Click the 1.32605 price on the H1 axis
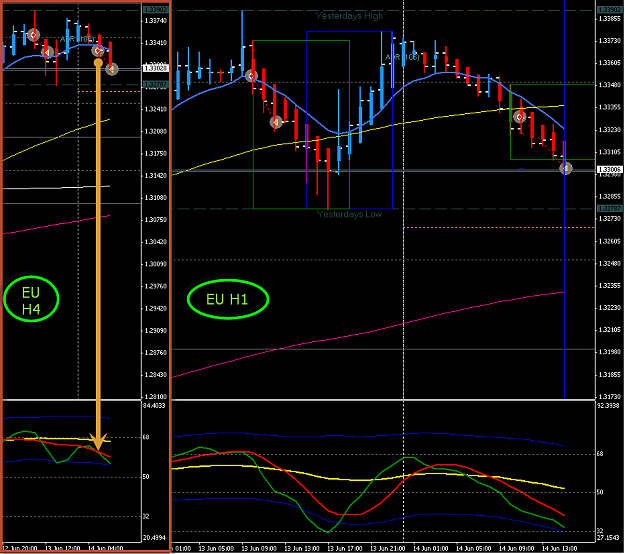The height and width of the screenshot is (554, 625). click(x=610, y=242)
